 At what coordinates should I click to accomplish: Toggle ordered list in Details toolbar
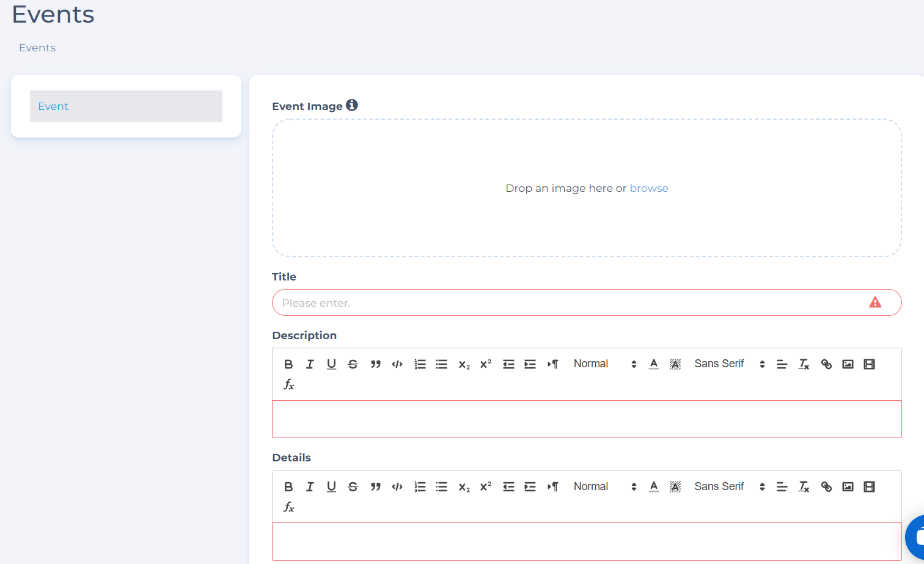(420, 486)
